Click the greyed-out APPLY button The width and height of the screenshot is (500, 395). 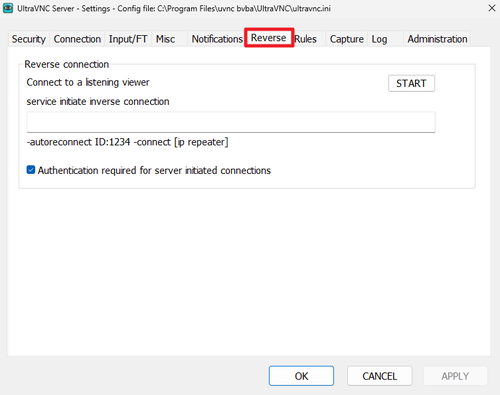(x=455, y=376)
